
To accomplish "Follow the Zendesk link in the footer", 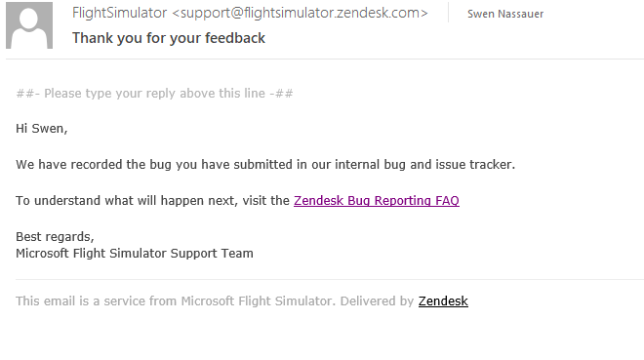I will tap(443, 300).
